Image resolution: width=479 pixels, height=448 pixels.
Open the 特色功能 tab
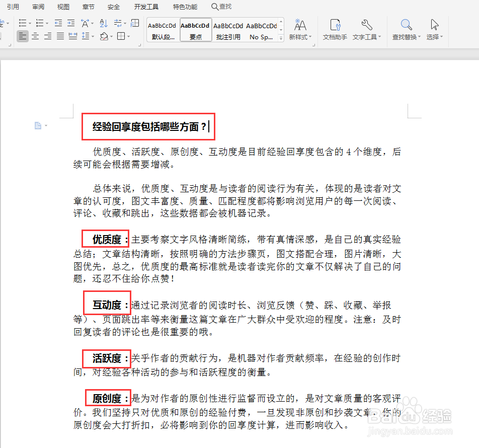[185, 7]
